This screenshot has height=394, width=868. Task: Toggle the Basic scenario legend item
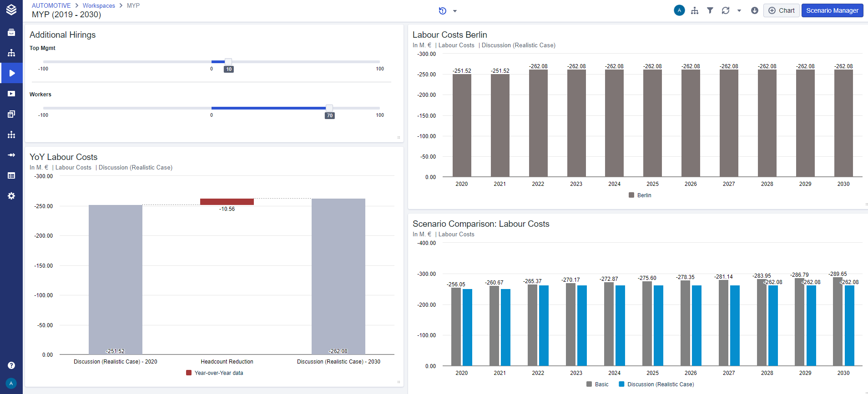[597, 384]
